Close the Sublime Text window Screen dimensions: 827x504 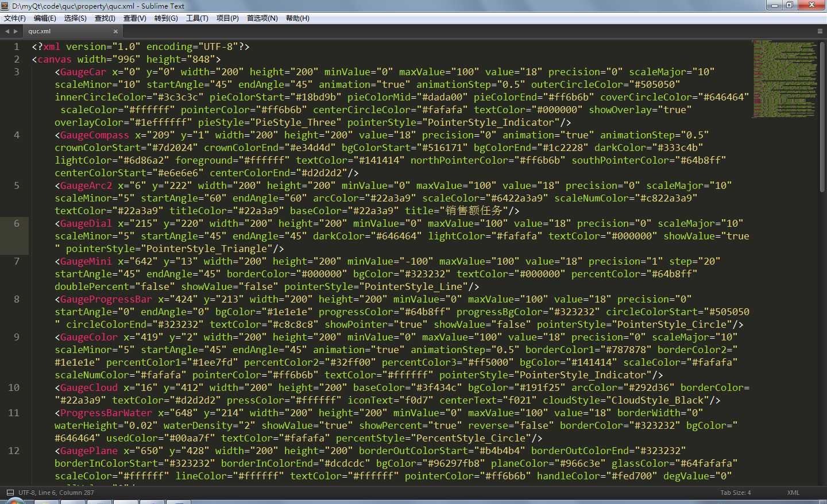(811, 5)
